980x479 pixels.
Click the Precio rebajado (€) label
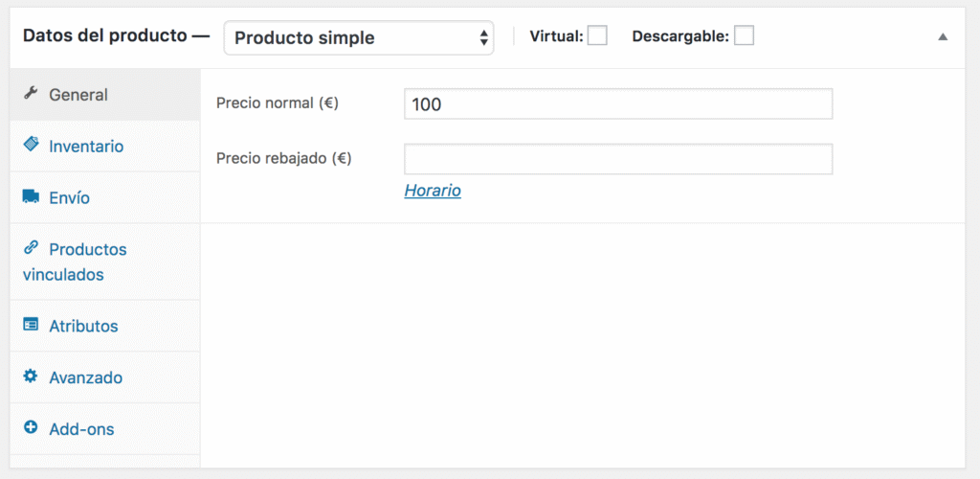(x=283, y=158)
